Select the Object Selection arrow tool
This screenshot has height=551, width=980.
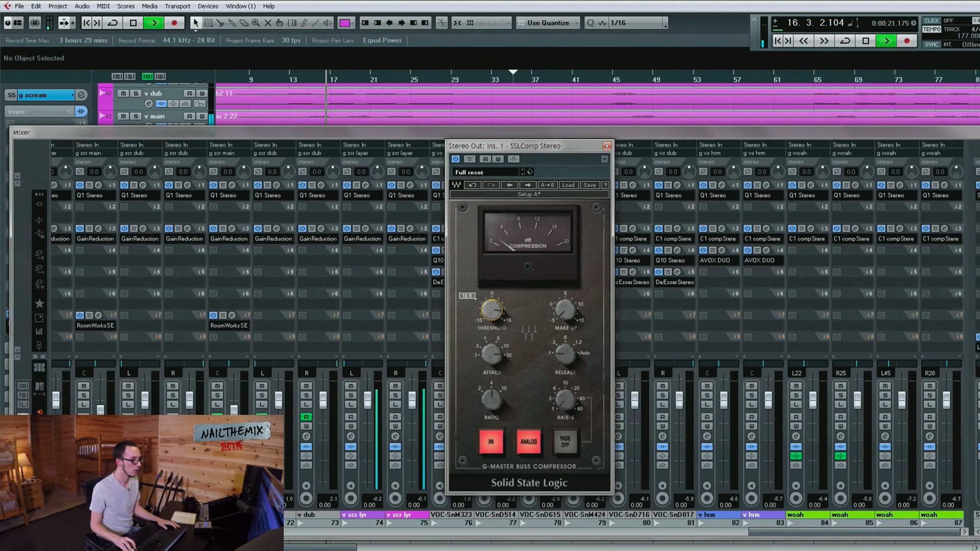[196, 22]
